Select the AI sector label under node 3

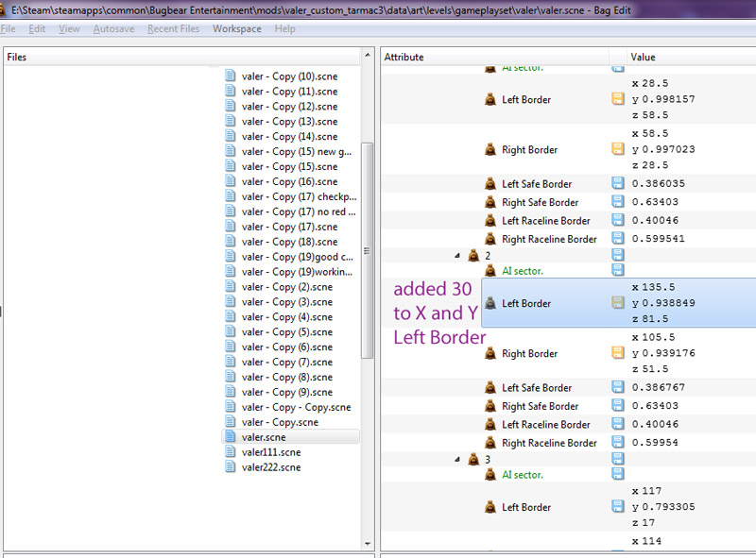coord(523,475)
